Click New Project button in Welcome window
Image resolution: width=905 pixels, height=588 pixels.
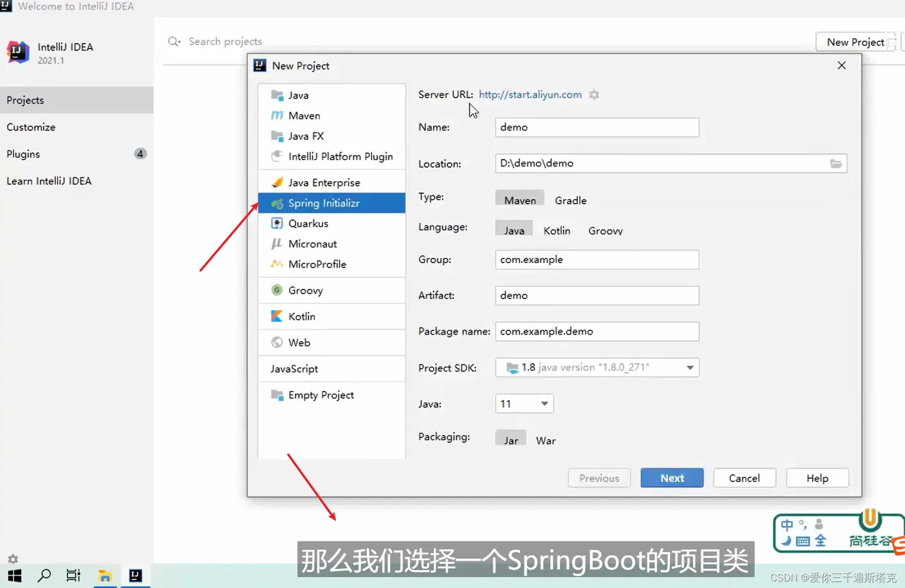[855, 42]
